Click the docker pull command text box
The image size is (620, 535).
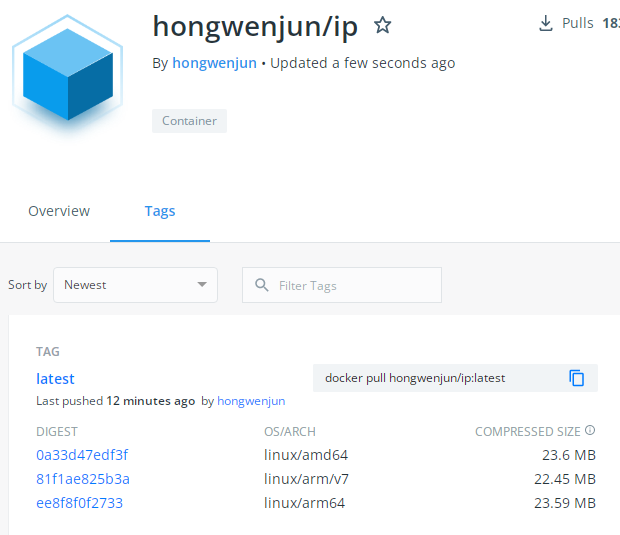pos(455,378)
